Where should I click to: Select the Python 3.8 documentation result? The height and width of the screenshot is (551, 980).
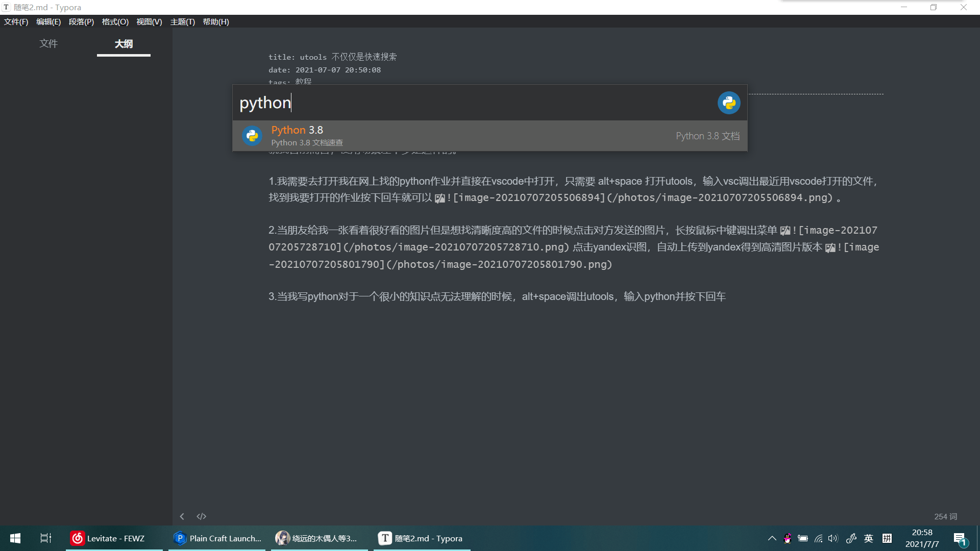pos(489,136)
